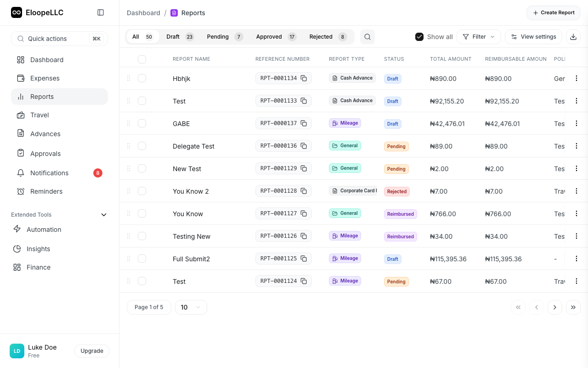Click the Create Report button
This screenshot has width=588, height=368.
point(553,12)
